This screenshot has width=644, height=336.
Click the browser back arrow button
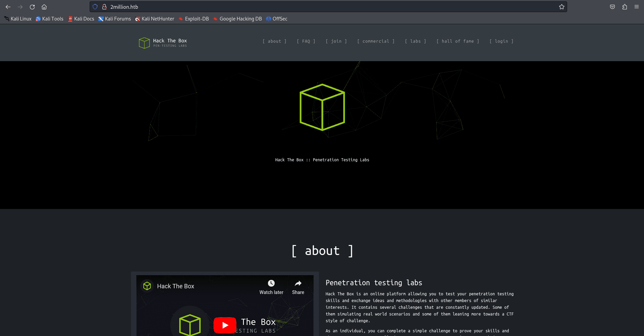pos(8,7)
